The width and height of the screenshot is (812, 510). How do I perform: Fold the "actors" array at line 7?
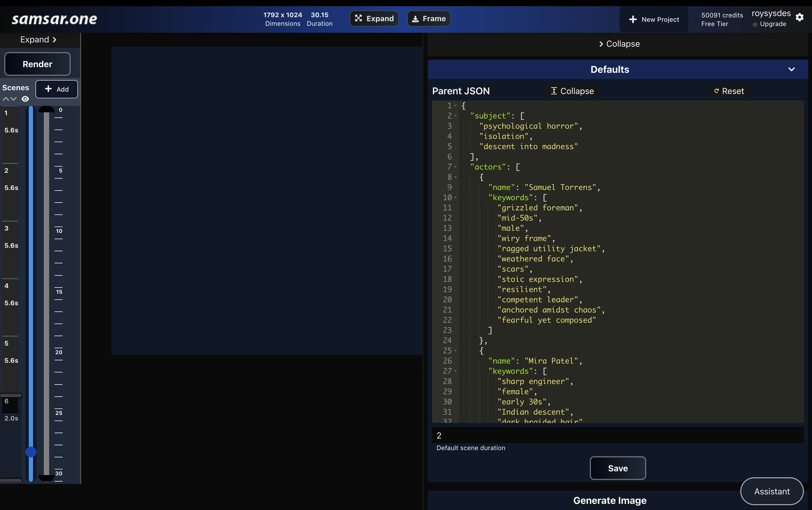pos(456,167)
